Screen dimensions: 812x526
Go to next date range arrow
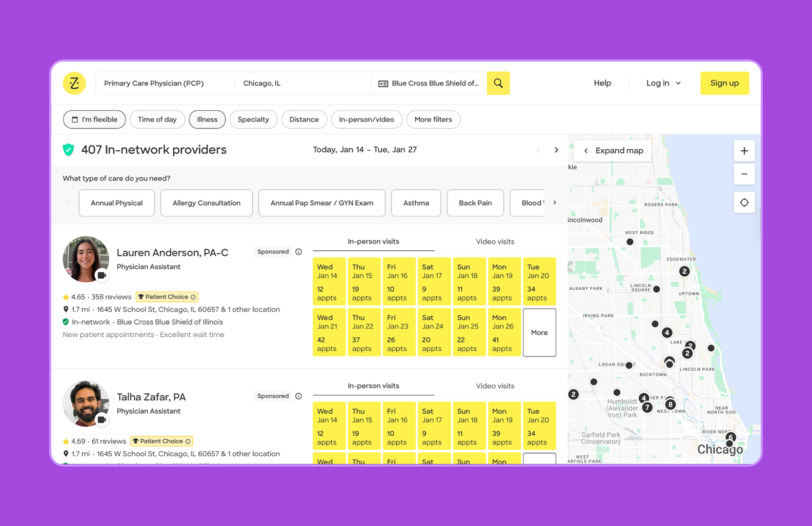point(556,150)
